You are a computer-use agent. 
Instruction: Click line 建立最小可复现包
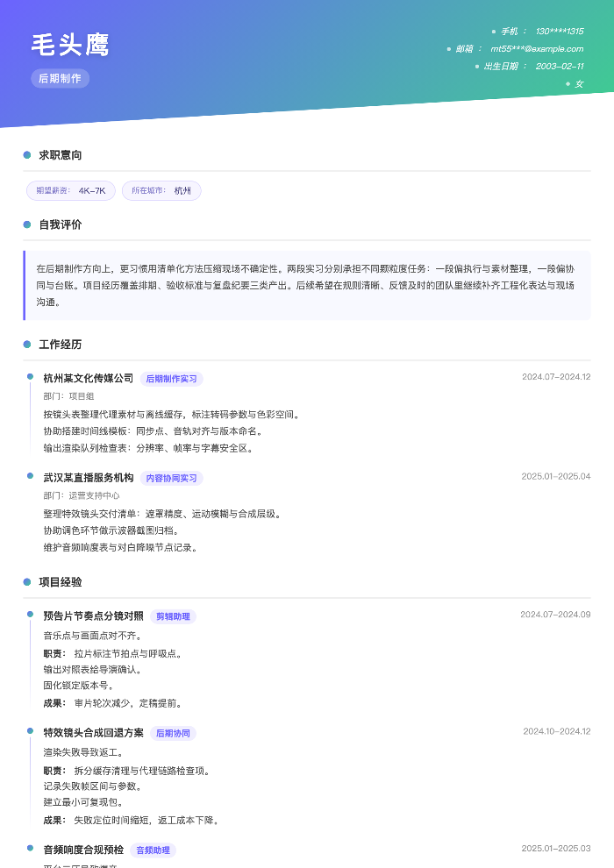[x=85, y=802]
